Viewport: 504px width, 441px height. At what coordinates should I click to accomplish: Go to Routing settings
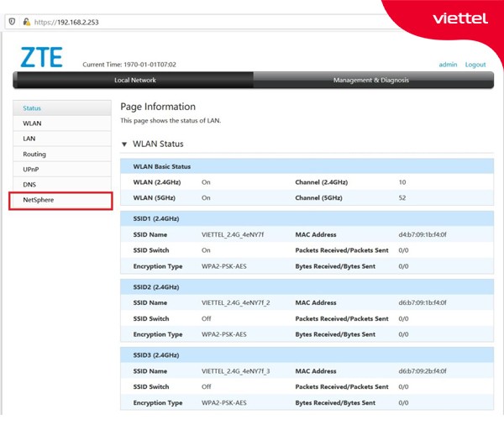62,154
